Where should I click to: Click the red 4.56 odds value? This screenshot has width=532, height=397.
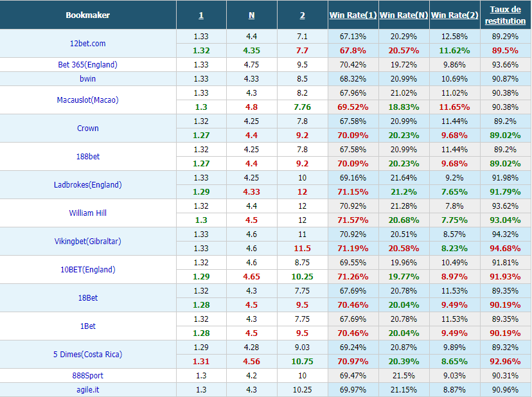pyautogui.click(x=251, y=362)
